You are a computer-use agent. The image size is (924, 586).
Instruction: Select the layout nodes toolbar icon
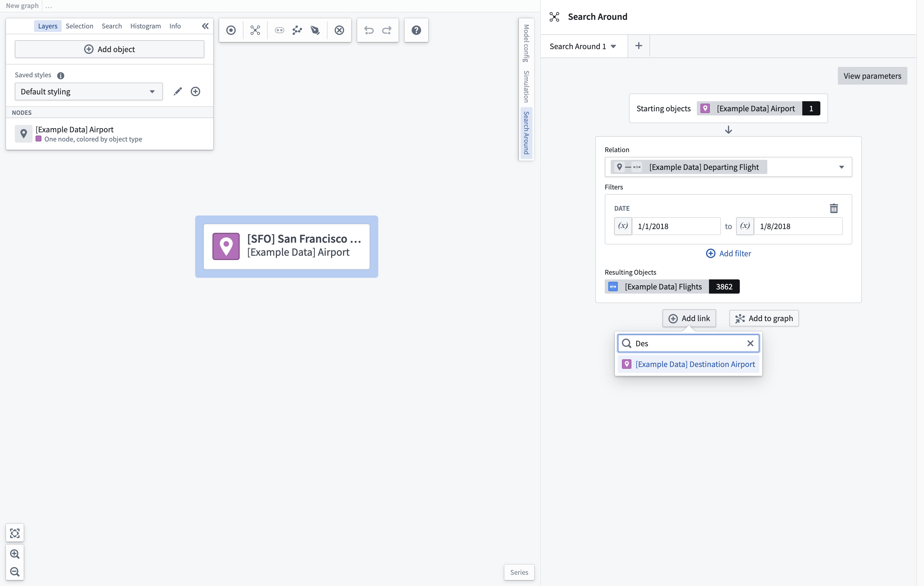click(x=297, y=30)
